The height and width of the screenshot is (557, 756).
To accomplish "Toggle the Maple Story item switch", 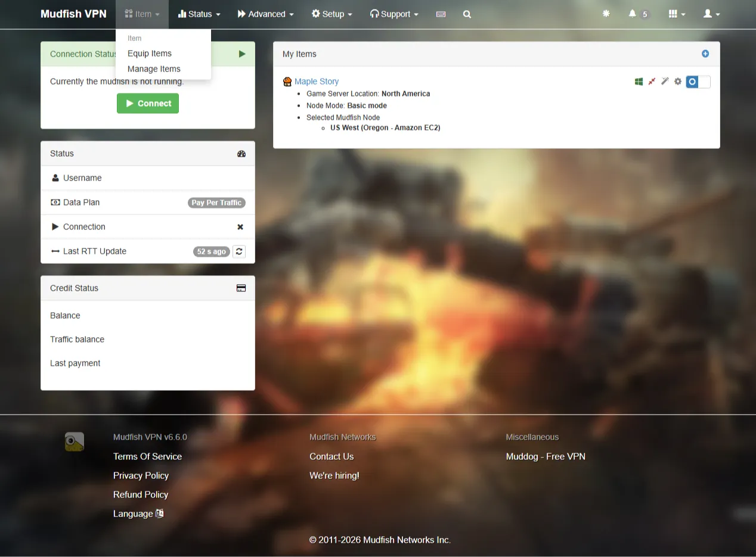I will click(698, 82).
